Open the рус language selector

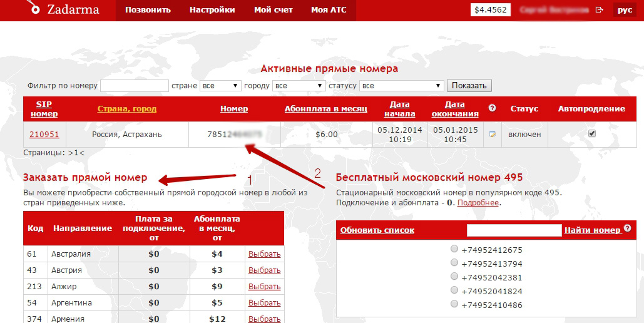(625, 10)
